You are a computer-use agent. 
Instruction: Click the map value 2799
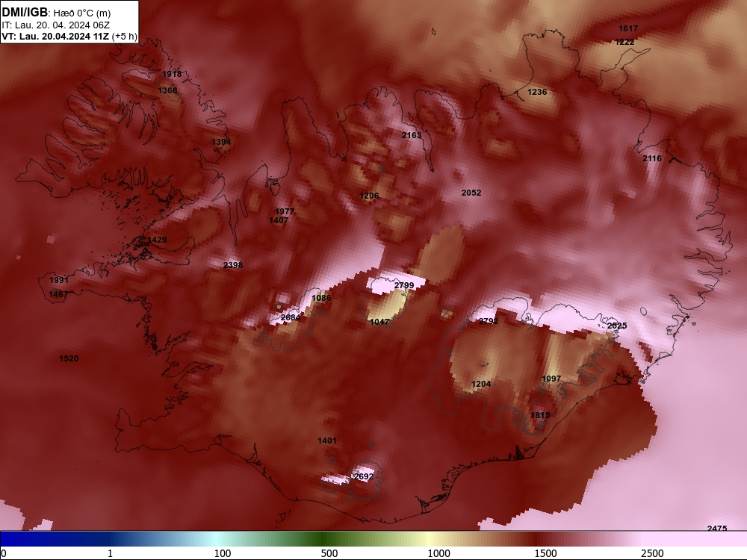pos(404,285)
